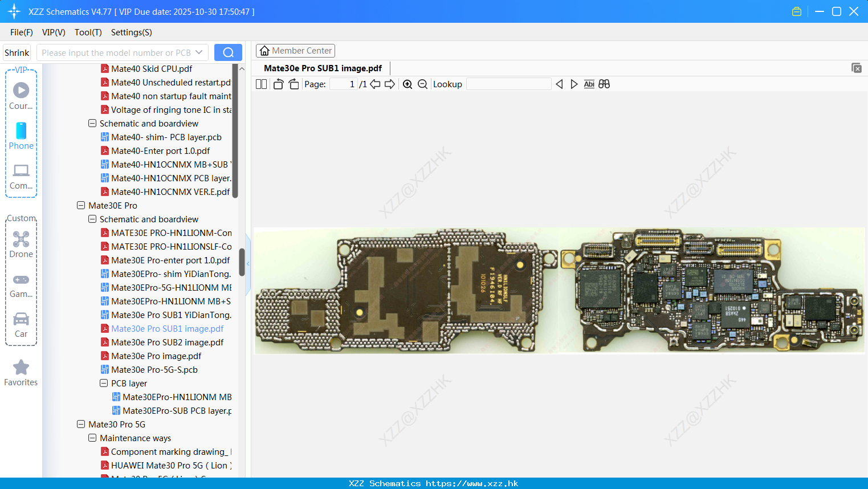Open the Settings(S) menu
The image size is (868, 489).
132,32
